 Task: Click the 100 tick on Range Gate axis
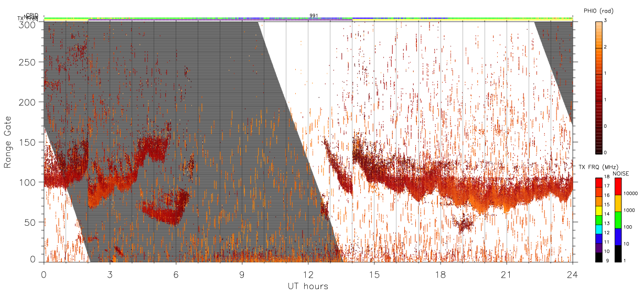tap(29, 182)
